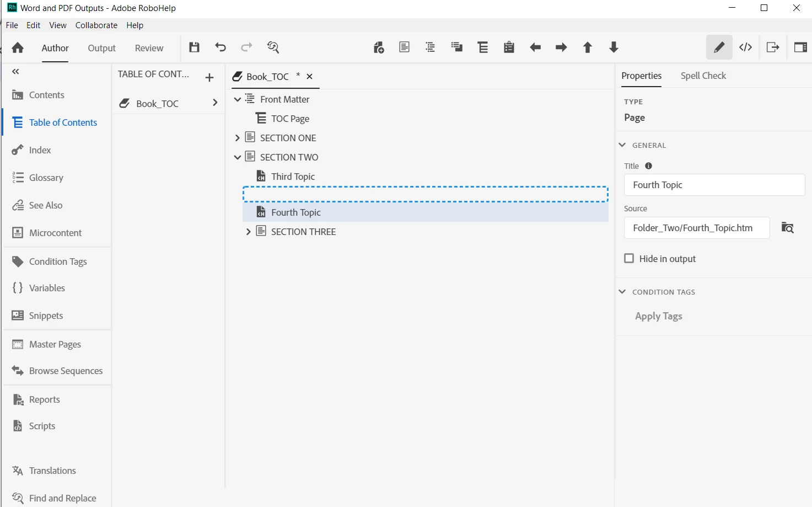
Task: Move item up with up arrow
Action: 588,47
